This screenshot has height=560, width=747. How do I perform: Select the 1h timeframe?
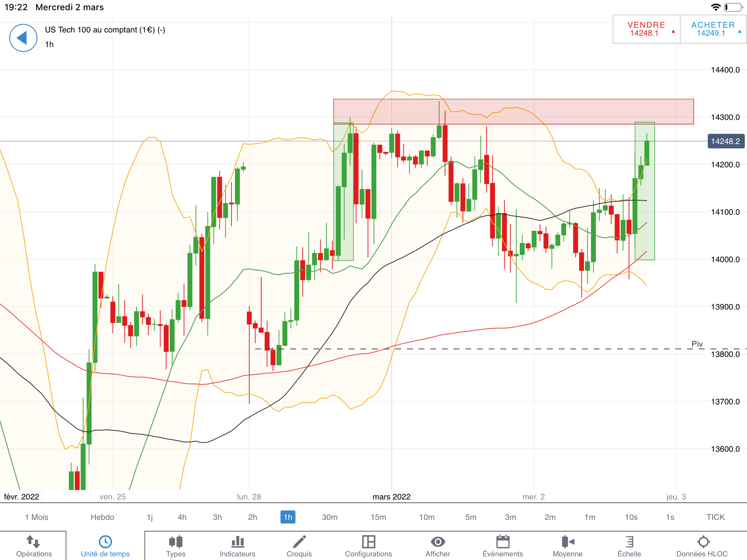(x=288, y=517)
